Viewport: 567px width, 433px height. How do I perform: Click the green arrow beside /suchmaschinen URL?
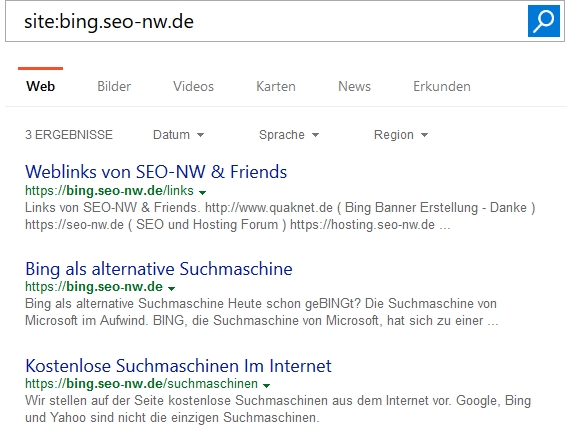pos(267,386)
